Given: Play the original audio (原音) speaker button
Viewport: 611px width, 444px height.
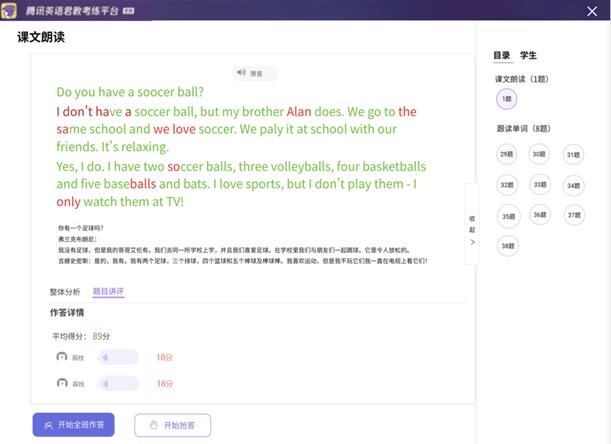Looking at the screenshot, I should tap(254, 73).
